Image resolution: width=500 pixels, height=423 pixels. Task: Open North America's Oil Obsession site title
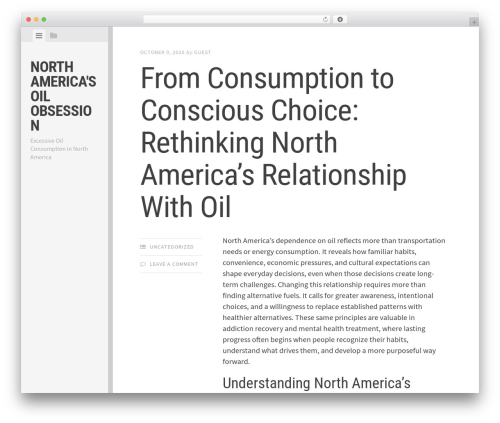pyautogui.click(x=63, y=96)
